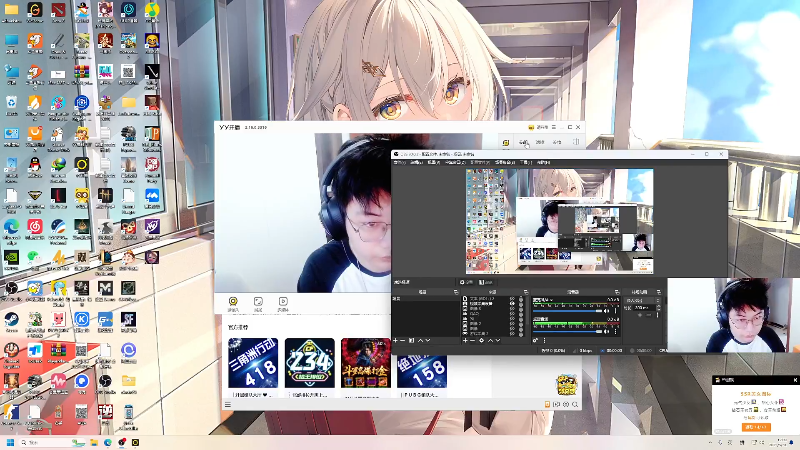
Task: Toggle side panel icon in YY toolbar
Action: [x=576, y=142]
